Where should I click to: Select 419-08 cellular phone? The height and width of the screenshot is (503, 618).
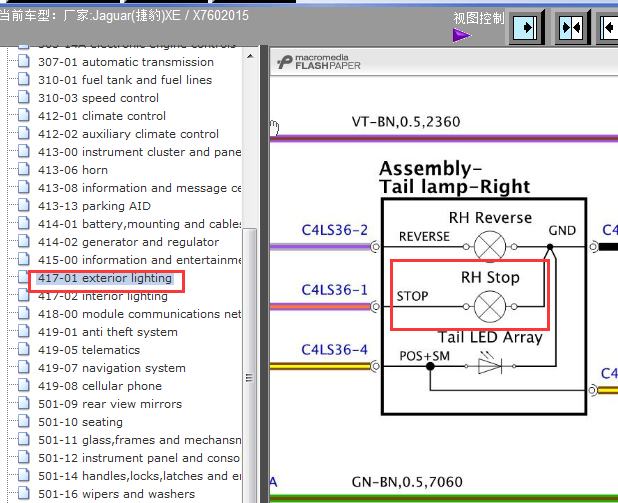click(100, 386)
